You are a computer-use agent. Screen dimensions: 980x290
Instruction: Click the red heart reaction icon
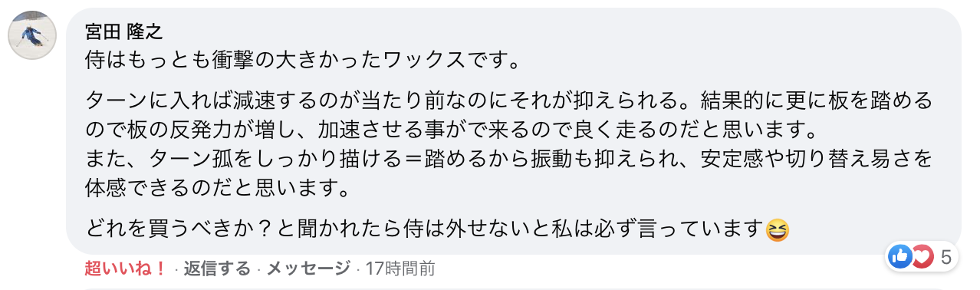pyautogui.click(x=921, y=257)
